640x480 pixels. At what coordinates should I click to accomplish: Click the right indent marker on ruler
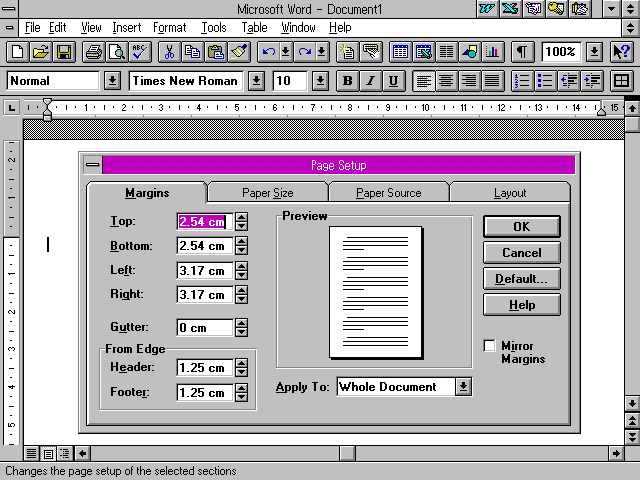(601, 110)
